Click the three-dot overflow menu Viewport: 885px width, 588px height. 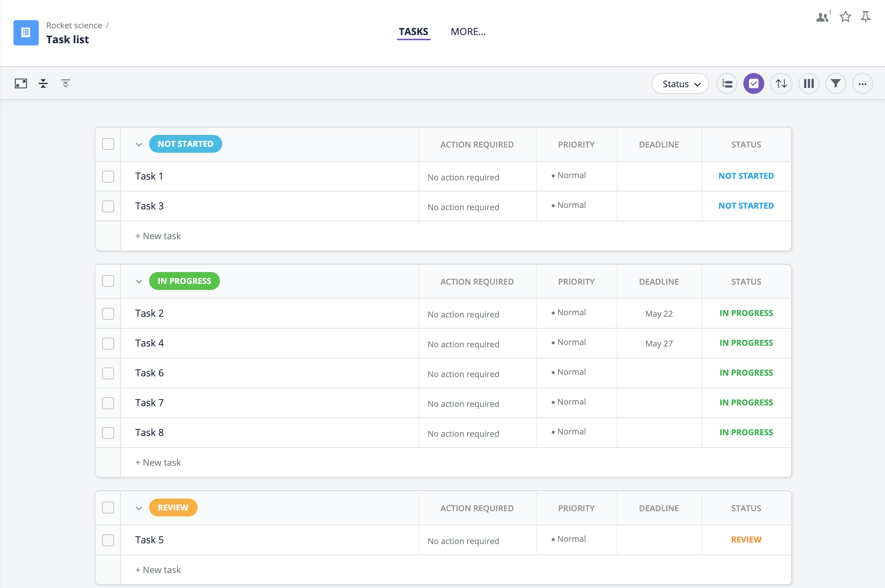click(x=863, y=83)
